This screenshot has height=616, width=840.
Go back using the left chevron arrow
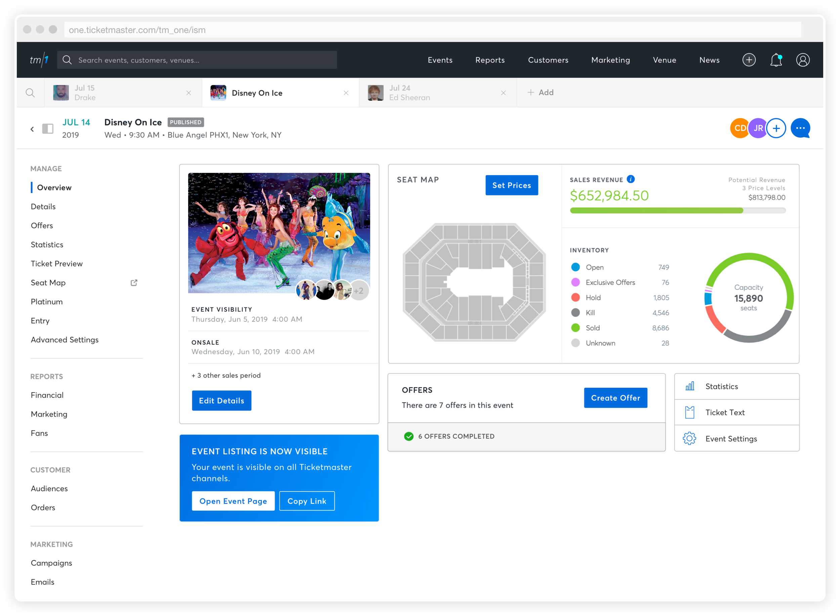pyautogui.click(x=32, y=129)
